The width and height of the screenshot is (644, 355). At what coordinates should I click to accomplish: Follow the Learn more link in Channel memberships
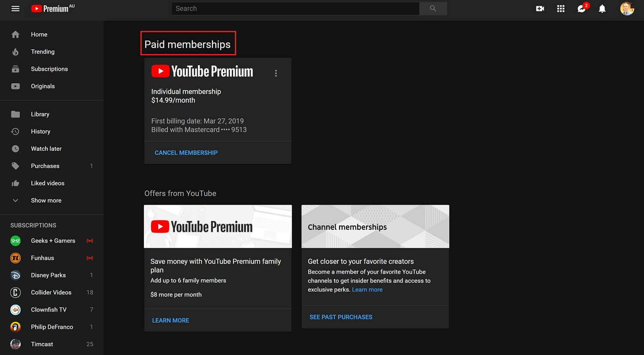[x=367, y=289]
